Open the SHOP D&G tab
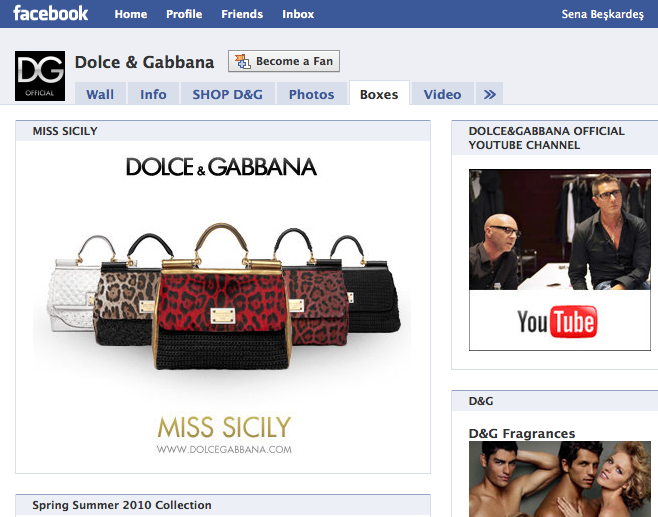The image size is (658, 517). coord(227,94)
